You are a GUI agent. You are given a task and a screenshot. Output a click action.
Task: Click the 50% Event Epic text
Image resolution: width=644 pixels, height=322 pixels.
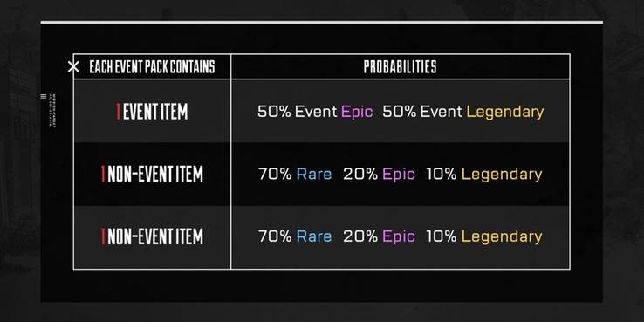tap(315, 112)
